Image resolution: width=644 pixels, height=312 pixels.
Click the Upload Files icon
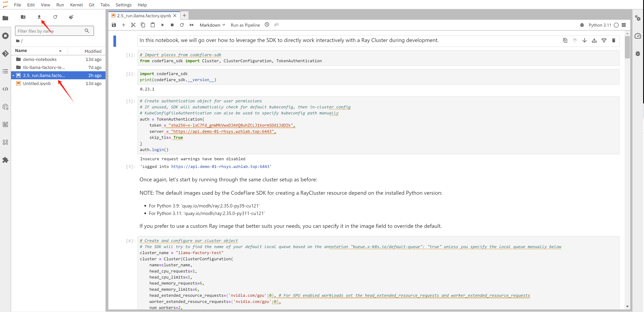(39, 17)
